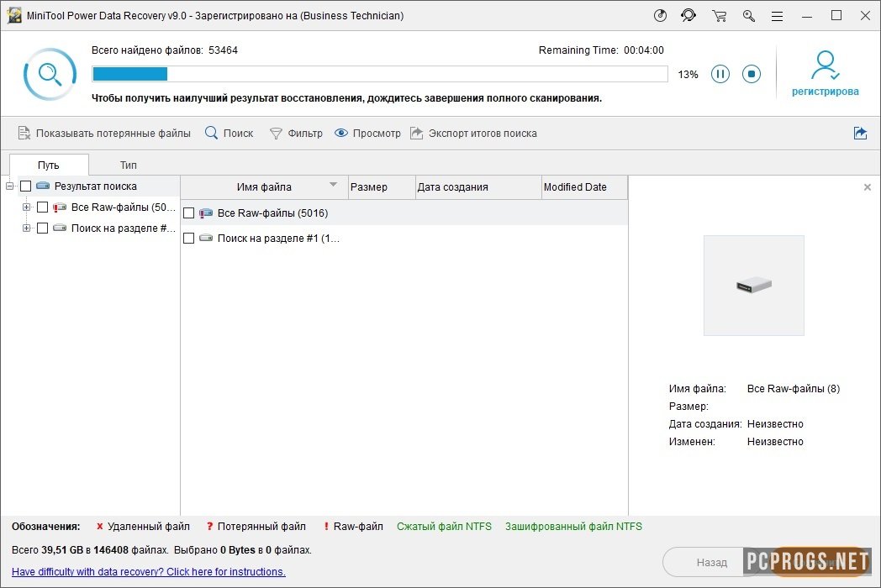Expand Поиск на разделе tree node
Viewport: 881px width, 588px height.
point(26,228)
